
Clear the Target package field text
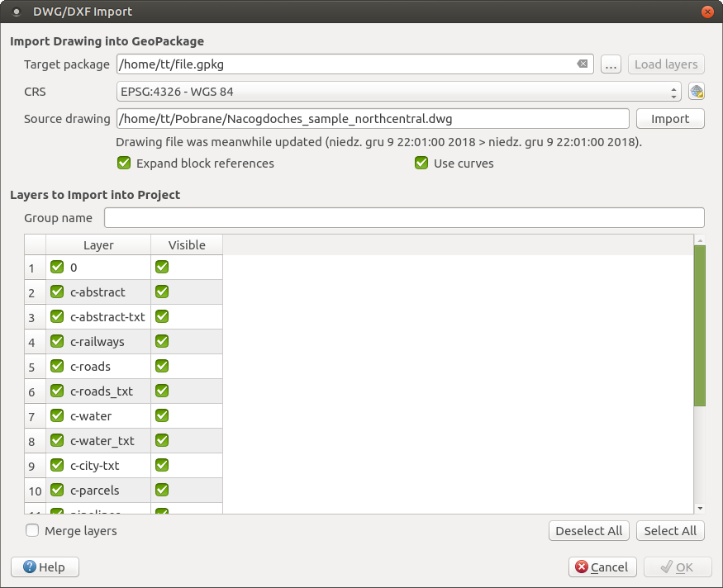[x=582, y=64]
